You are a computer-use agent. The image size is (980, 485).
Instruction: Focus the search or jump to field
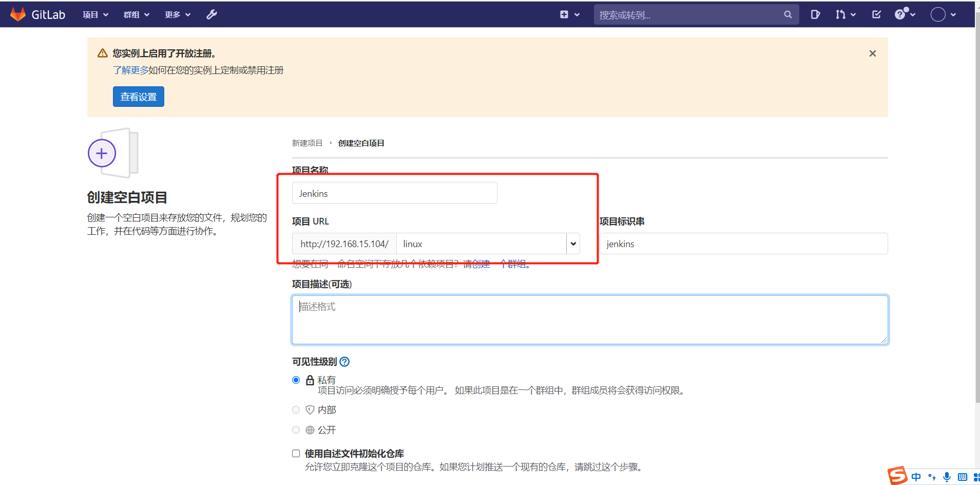tap(696, 14)
